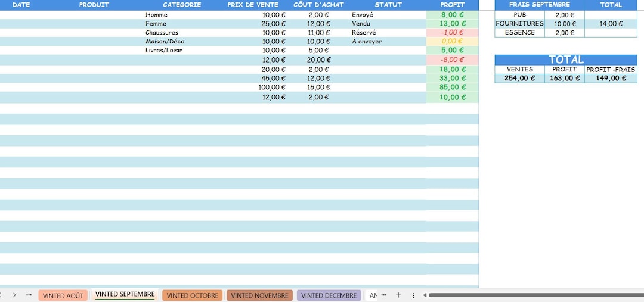Select the -1,00 € profit cell
The image size is (644, 302).
452,32
